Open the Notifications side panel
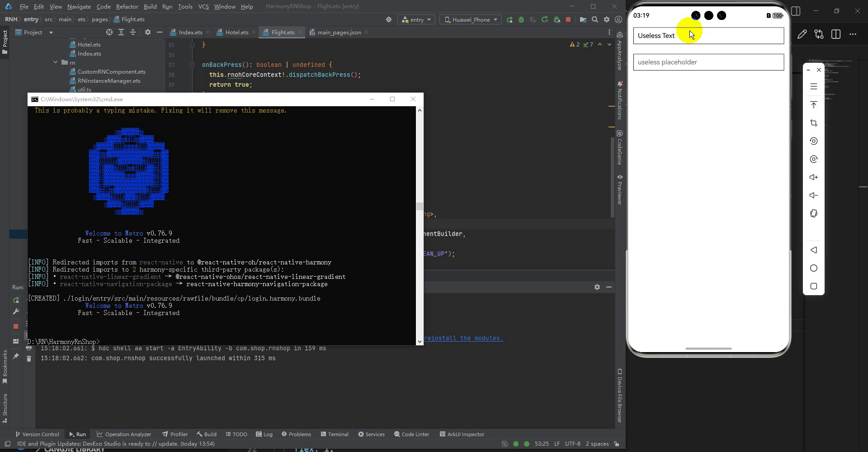This screenshot has height=452, width=868. click(x=620, y=100)
